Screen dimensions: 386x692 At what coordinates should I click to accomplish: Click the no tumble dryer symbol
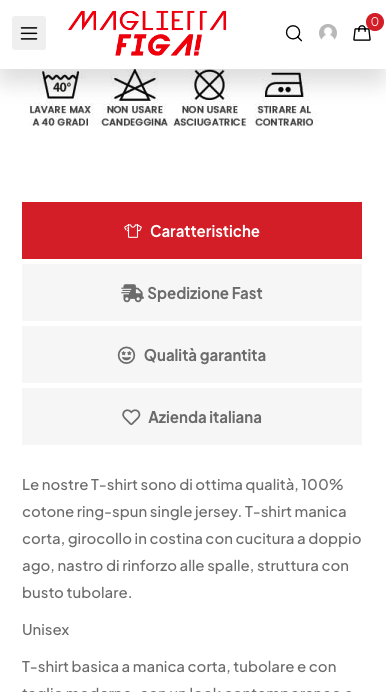coord(210,85)
